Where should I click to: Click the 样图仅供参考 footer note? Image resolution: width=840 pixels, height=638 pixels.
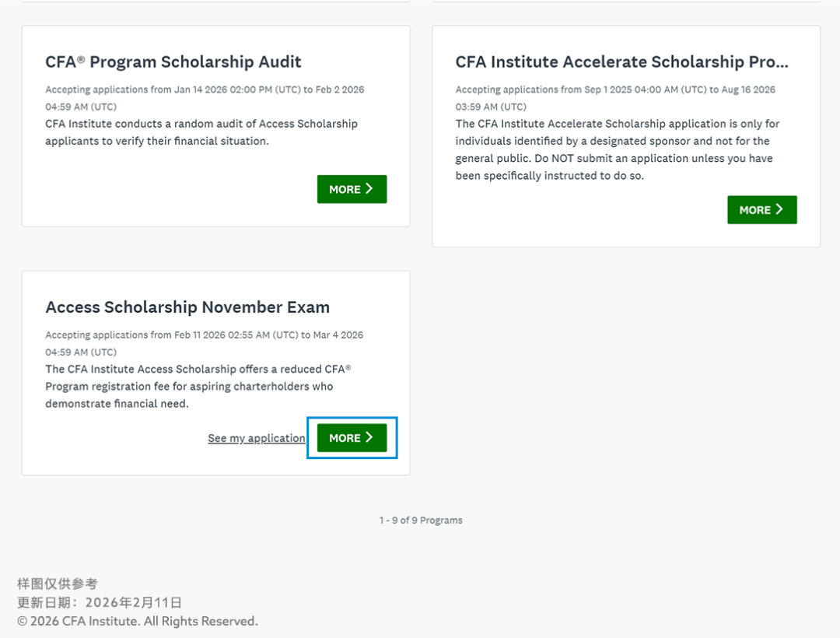[58, 584]
